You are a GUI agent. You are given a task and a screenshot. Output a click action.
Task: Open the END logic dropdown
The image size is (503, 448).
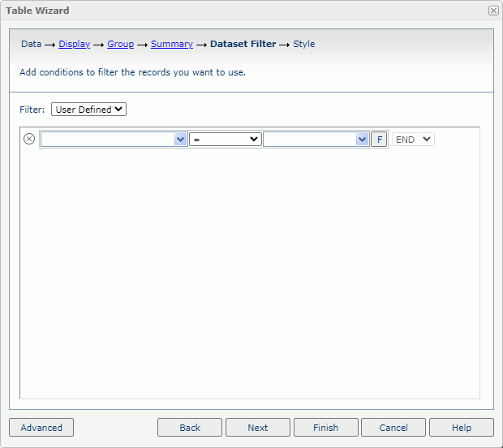pos(413,140)
